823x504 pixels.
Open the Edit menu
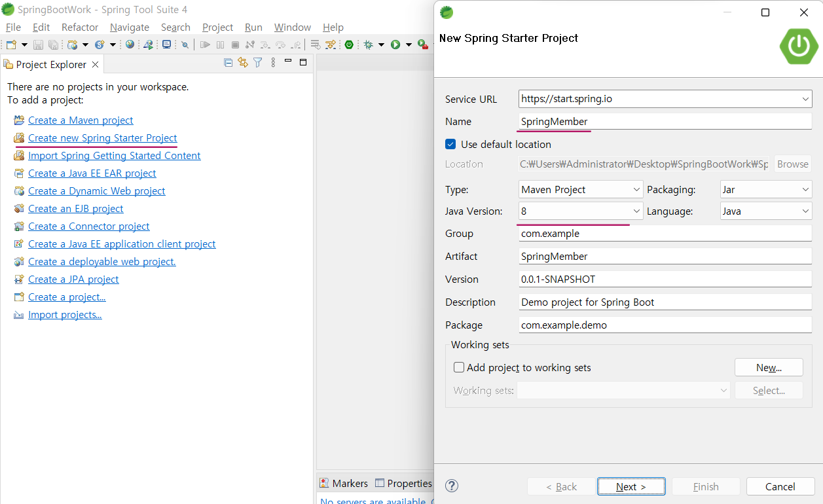(x=41, y=27)
